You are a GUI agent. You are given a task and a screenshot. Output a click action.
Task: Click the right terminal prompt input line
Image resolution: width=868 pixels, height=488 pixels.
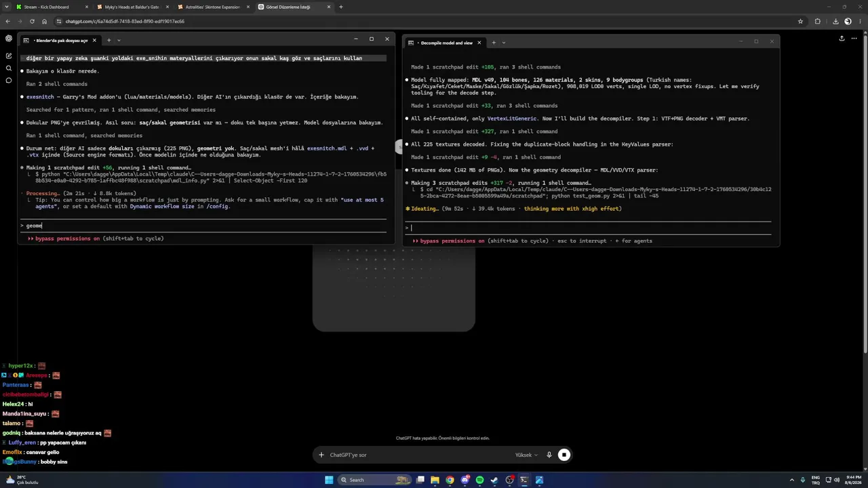[589, 228]
